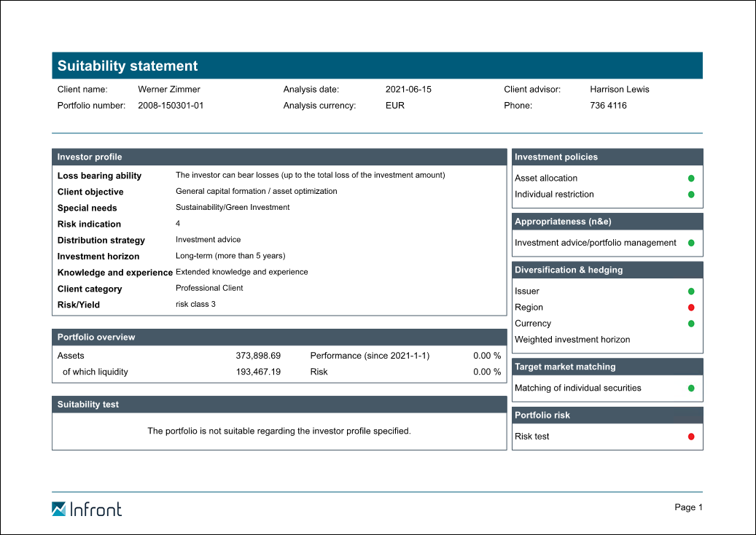Click the suitability test result message

(x=279, y=431)
